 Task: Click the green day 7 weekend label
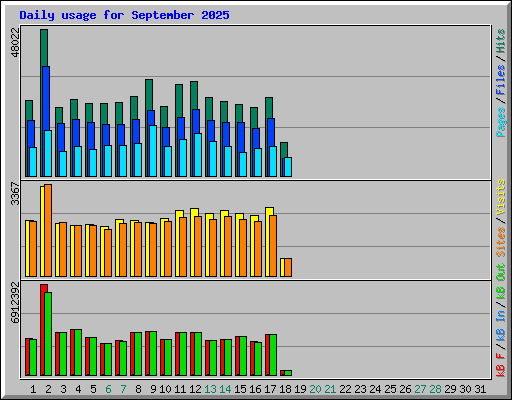[x=123, y=389]
